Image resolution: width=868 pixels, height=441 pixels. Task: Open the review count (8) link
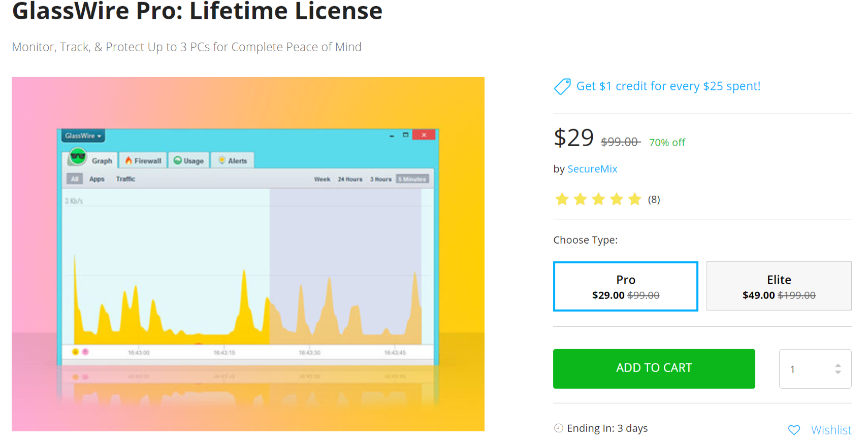pyautogui.click(x=654, y=200)
